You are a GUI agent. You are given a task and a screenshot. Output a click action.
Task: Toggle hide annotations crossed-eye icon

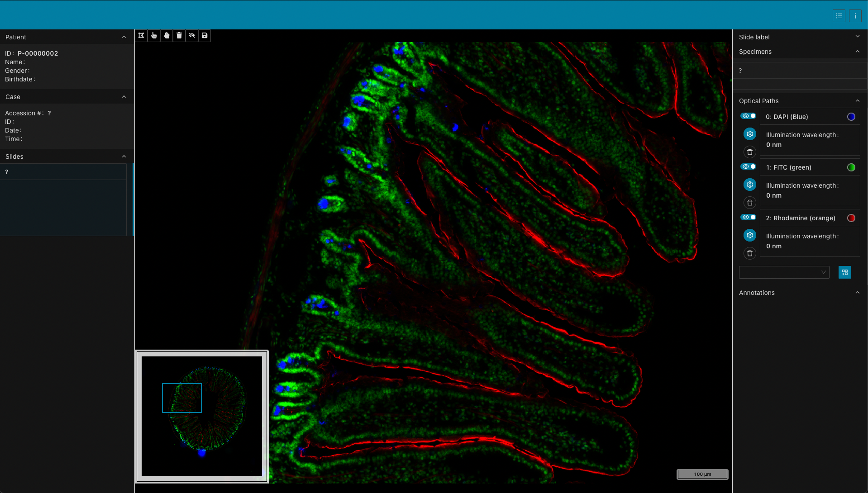(192, 36)
